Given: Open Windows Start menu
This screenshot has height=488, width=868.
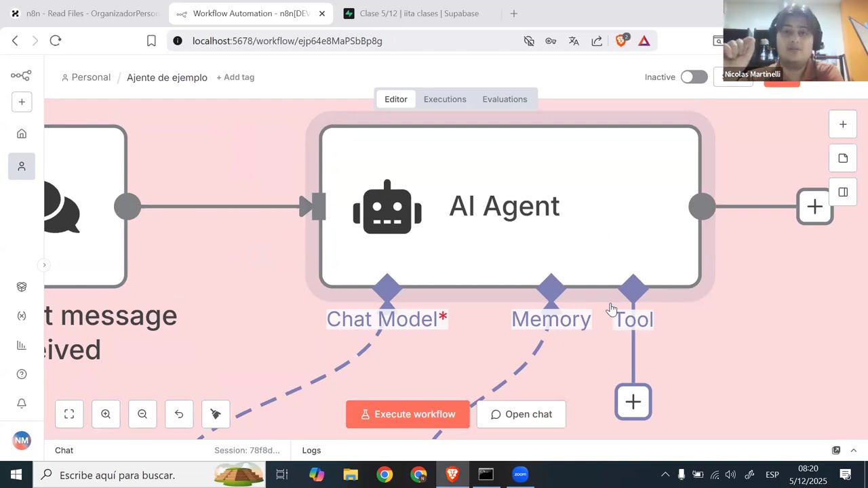Looking at the screenshot, I should click(x=16, y=474).
